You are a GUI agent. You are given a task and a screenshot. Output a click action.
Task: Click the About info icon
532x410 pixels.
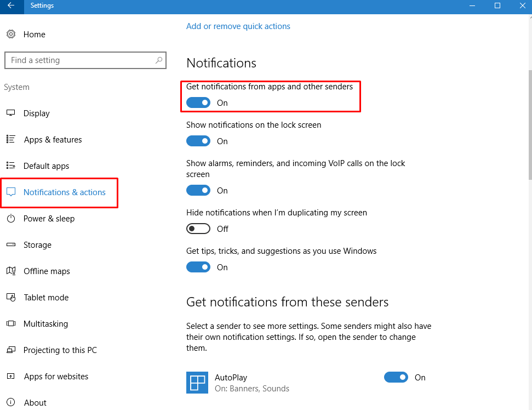pos(11,402)
